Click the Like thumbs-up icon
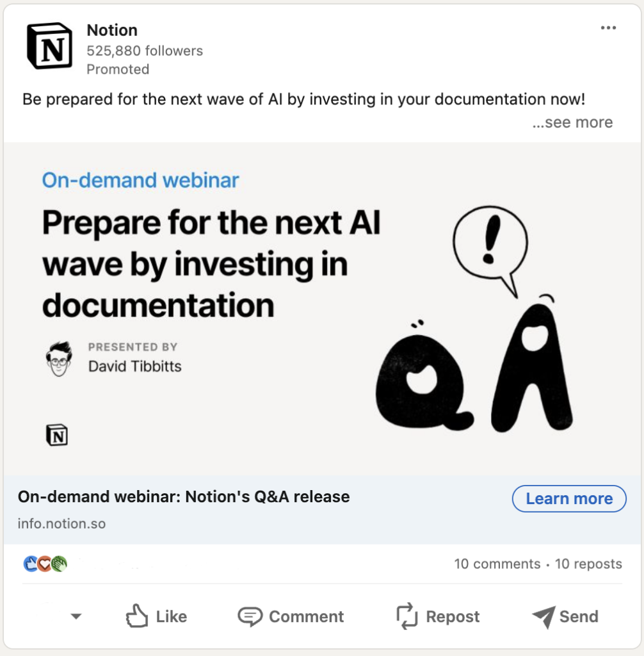 point(137,616)
